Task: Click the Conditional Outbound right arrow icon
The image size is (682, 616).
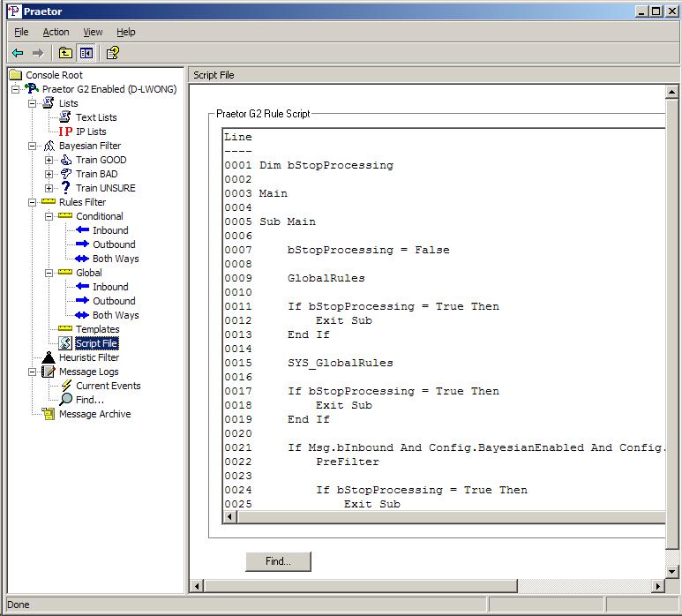Action: point(82,244)
